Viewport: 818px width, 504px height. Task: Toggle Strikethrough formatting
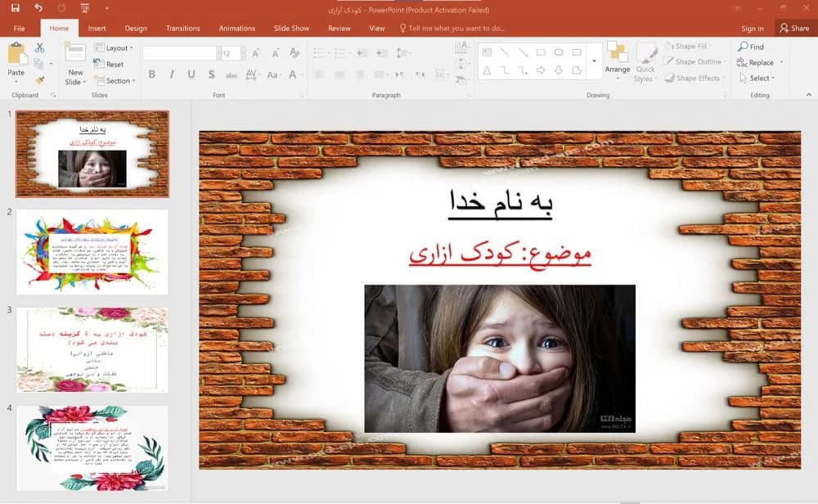[x=231, y=75]
